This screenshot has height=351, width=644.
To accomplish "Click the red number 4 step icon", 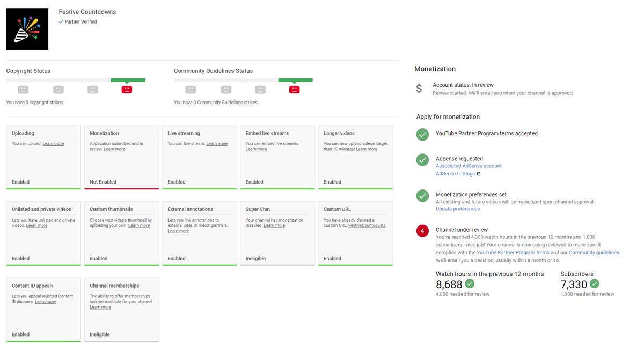I will click(422, 231).
